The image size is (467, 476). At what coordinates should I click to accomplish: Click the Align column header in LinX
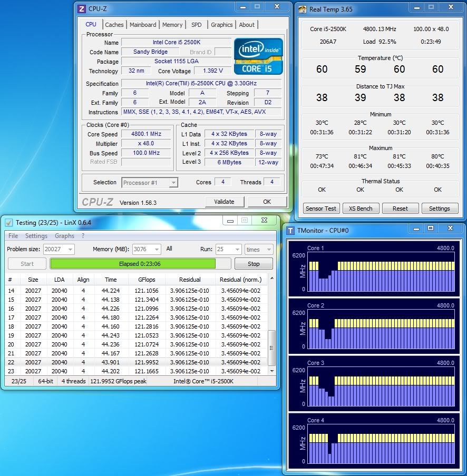[83, 280]
